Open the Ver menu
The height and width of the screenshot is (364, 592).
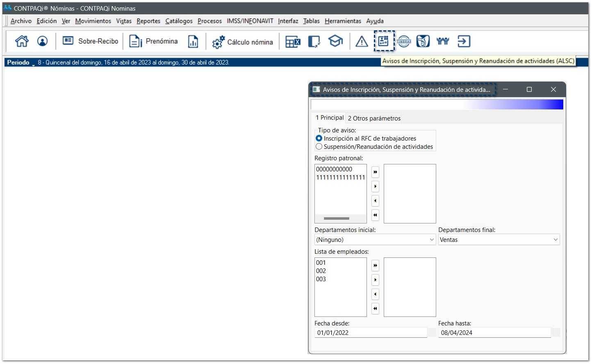[66, 21]
